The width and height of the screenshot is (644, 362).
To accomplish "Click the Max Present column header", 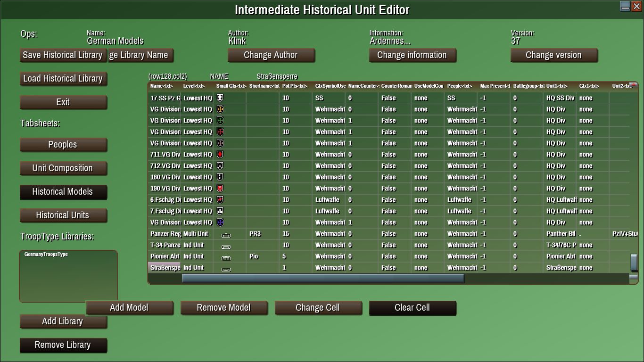I will (495, 86).
